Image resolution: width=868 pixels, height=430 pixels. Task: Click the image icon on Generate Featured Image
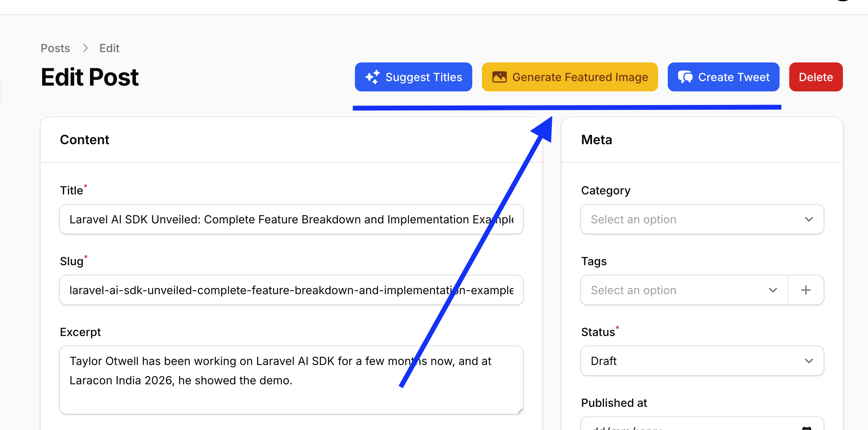pos(499,77)
